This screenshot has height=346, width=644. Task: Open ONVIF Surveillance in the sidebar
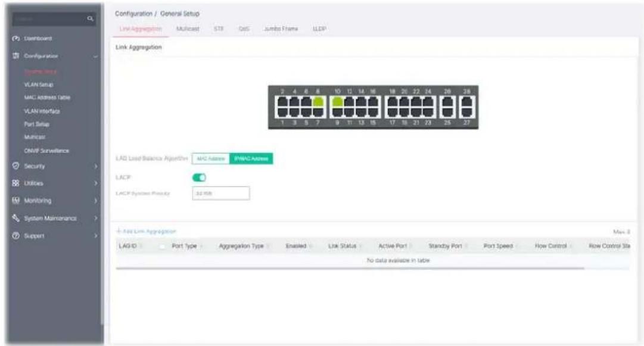[x=46, y=151]
